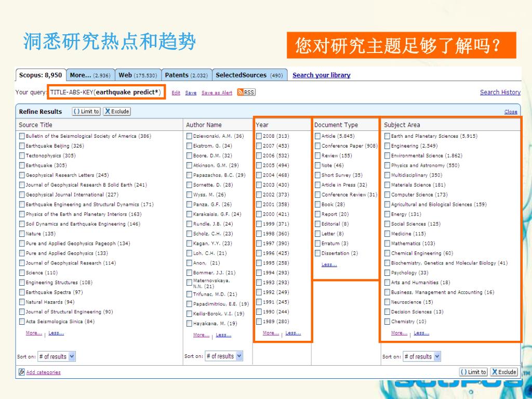Click the Subject Area column header
Image resolution: width=532 pixels, height=399 pixels.
402,125
